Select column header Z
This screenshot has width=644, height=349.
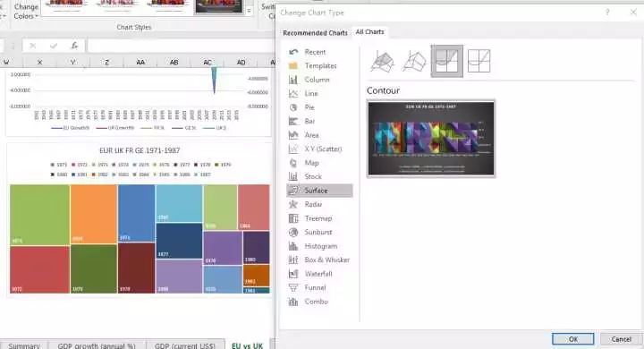coord(106,62)
